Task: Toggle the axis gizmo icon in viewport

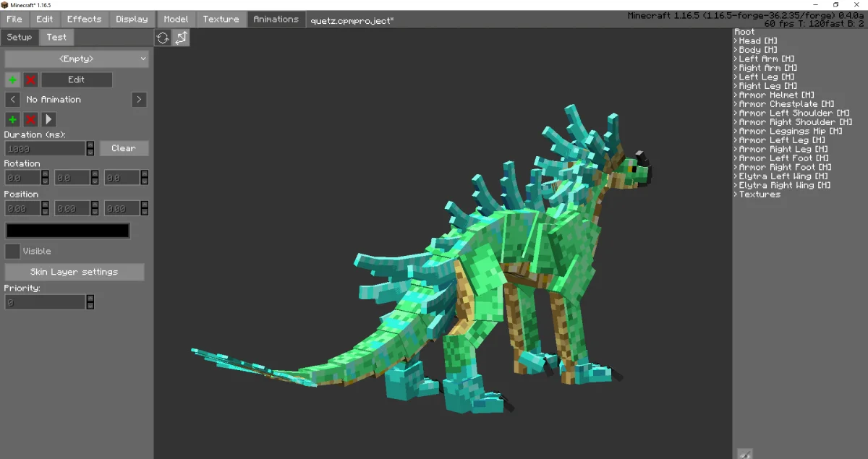Action: tap(181, 38)
